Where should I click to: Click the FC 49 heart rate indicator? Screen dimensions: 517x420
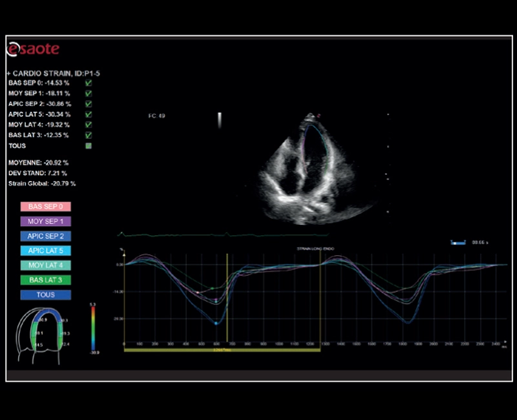click(158, 115)
